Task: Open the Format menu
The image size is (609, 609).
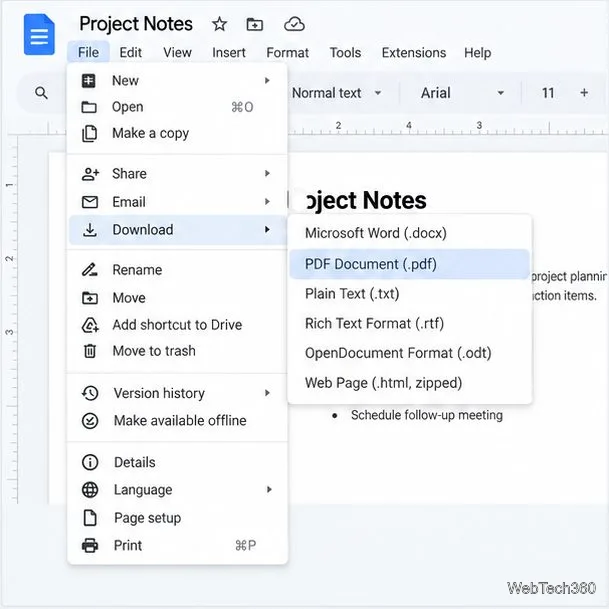Action: [x=288, y=52]
